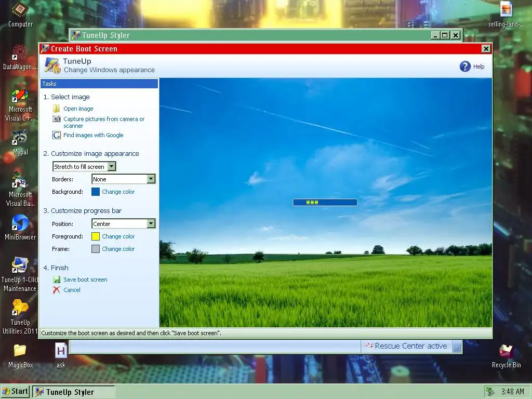The width and height of the screenshot is (532, 399).
Task: Click TuneUp Styler taskbar button
Action: pyautogui.click(x=74, y=392)
